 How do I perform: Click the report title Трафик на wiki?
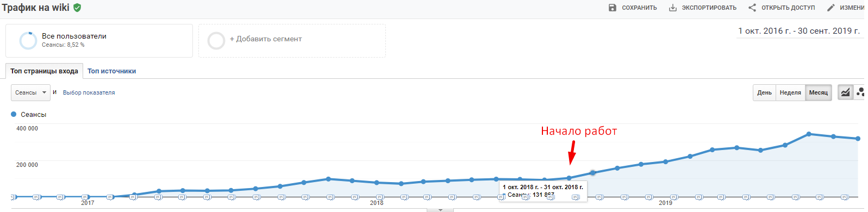point(36,8)
